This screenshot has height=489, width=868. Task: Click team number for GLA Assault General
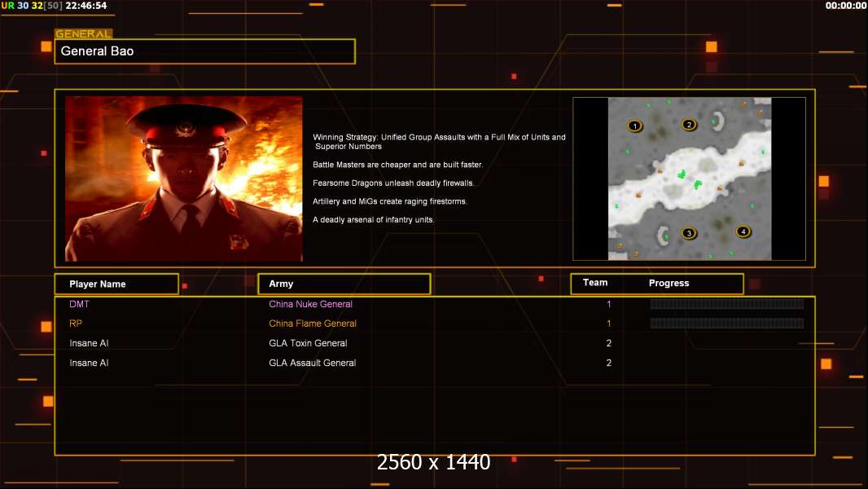pyautogui.click(x=609, y=363)
